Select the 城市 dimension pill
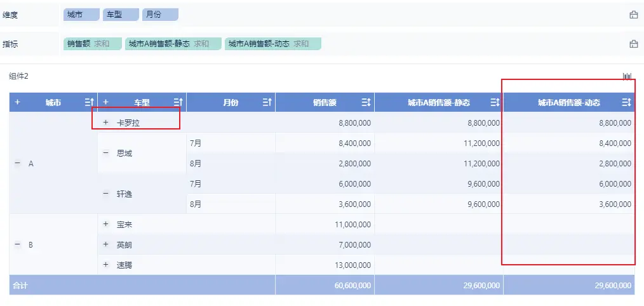This screenshot has width=644, height=306. click(x=81, y=15)
